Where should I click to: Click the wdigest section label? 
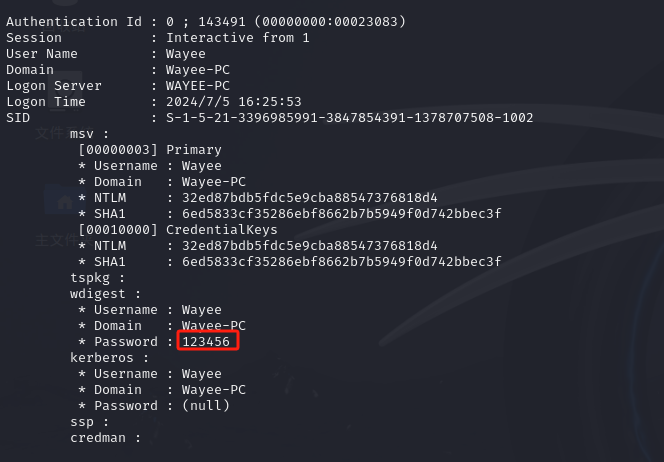pyautogui.click(x=105, y=294)
